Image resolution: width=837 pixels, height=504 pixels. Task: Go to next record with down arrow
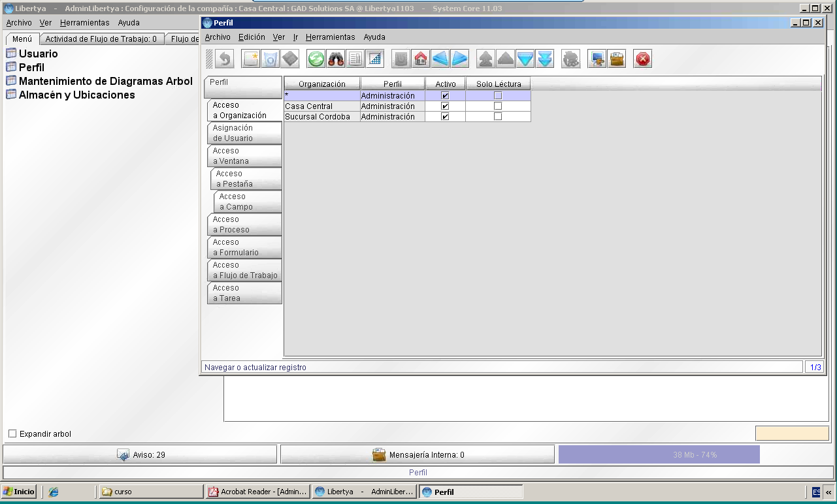(x=525, y=59)
